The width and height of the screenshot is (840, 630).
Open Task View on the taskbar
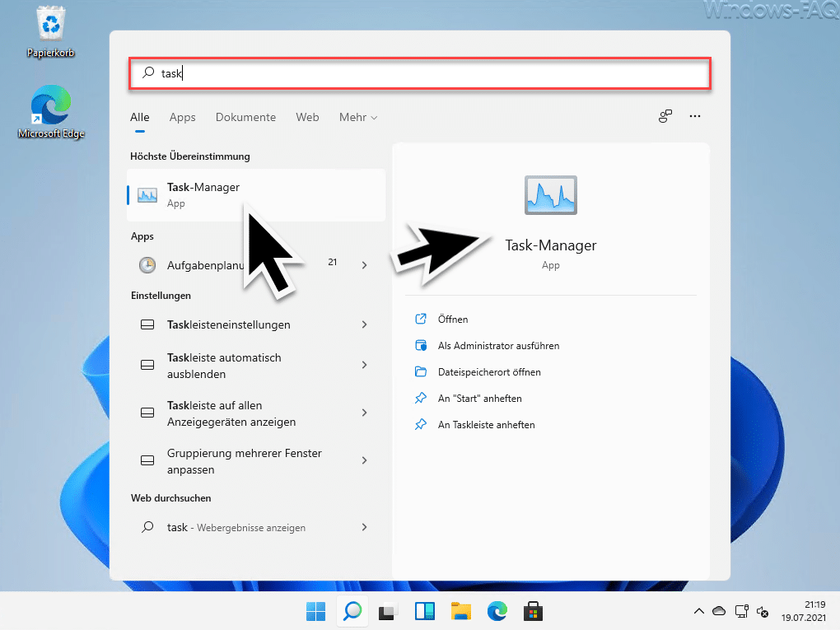click(388, 611)
